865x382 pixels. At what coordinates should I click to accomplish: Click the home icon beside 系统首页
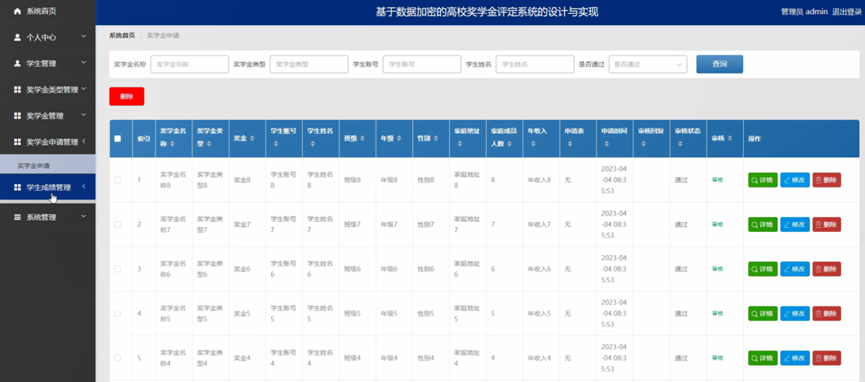point(17,11)
